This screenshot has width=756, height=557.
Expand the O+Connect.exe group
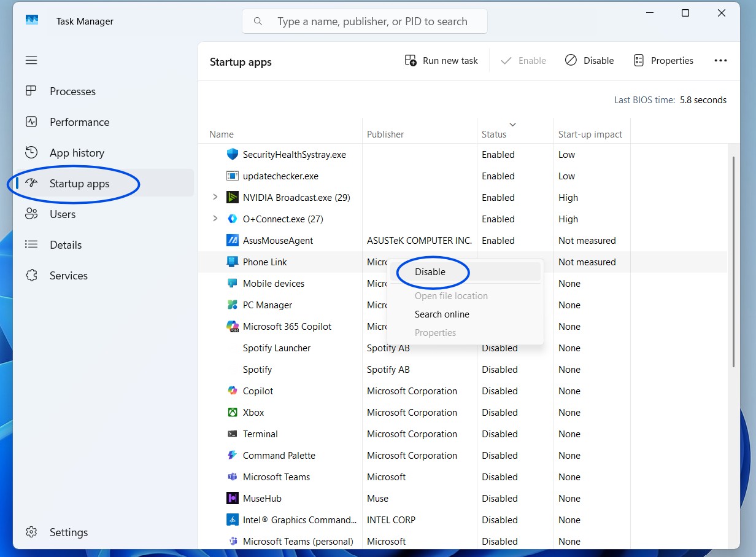tap(215, 219)
